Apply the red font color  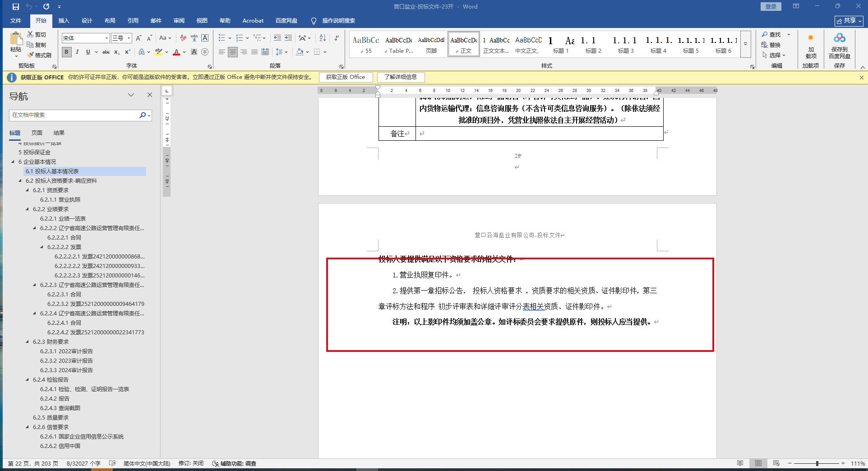pyautogui.click(x=176, y=52)
